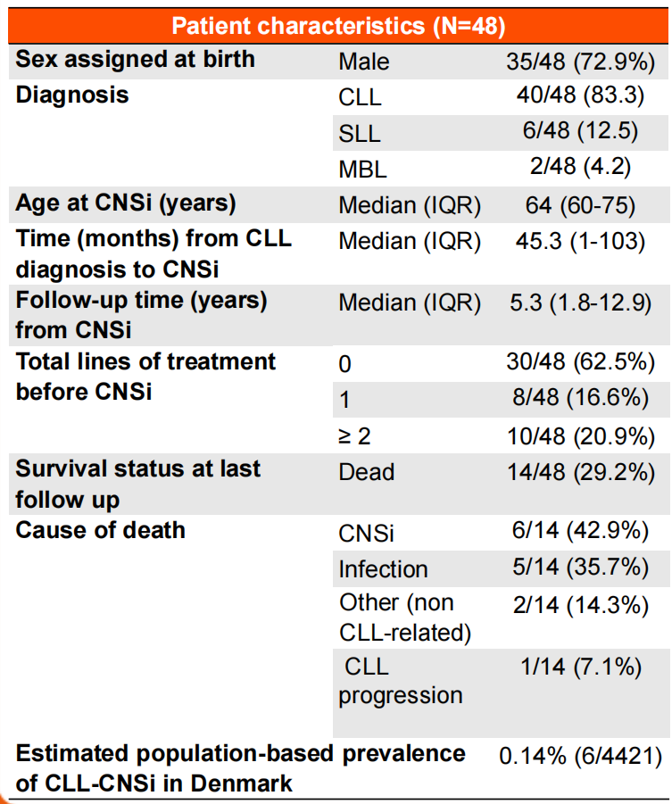Select the 'SLL' diagnosis cell
Viewport: 672px width, 804px height.
(x=360, y=134)
